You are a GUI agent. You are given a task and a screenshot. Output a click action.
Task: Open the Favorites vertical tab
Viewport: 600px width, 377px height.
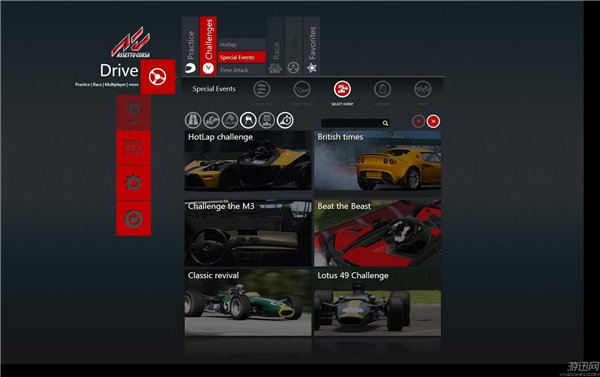(311, 46)
